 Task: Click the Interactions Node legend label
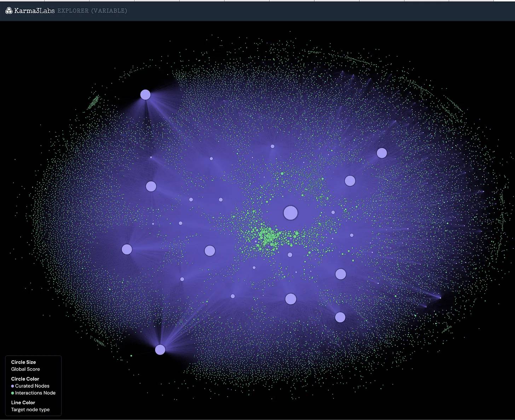coord(35,393)
